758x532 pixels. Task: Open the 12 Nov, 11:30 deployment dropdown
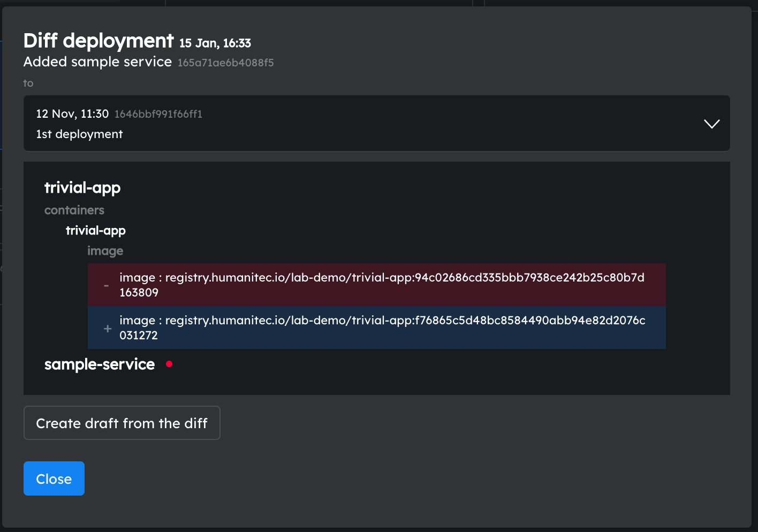[x=376, y=123]
